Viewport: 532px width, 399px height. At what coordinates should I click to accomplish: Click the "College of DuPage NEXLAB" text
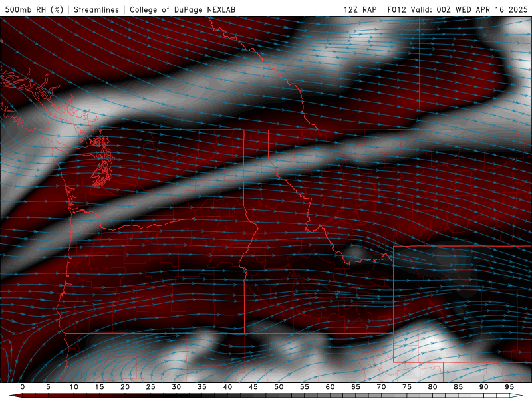click(182, 9)
